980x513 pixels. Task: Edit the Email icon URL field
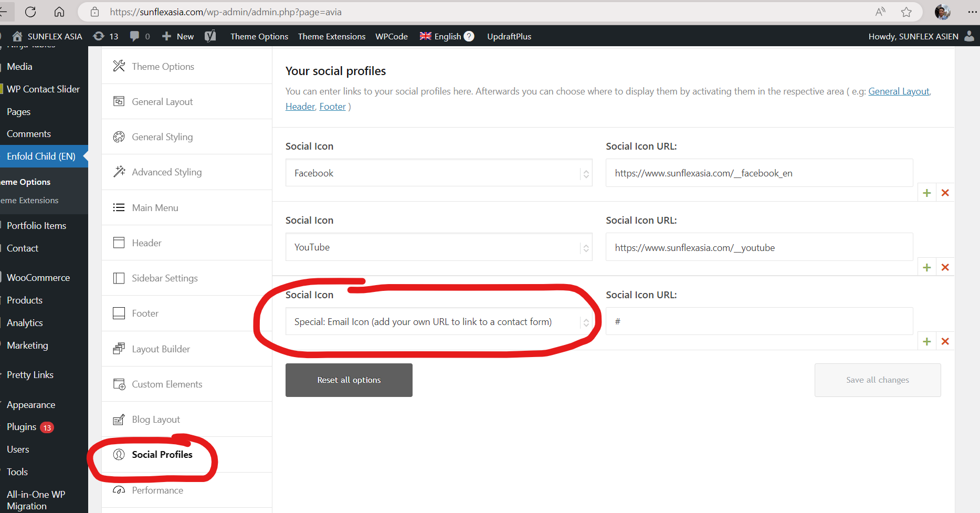coord(759,321)
